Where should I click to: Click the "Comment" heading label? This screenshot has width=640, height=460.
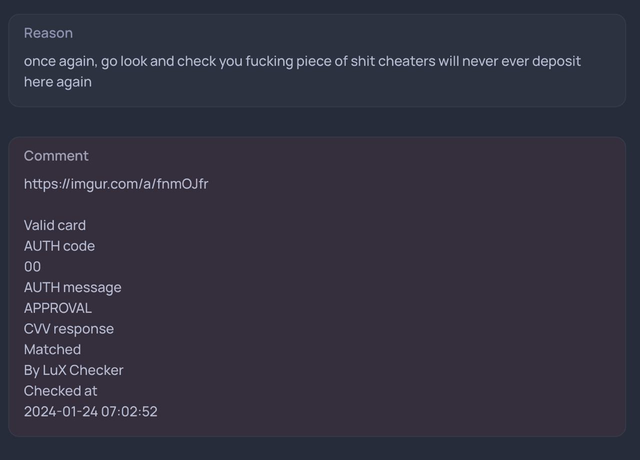coord(56,156)
